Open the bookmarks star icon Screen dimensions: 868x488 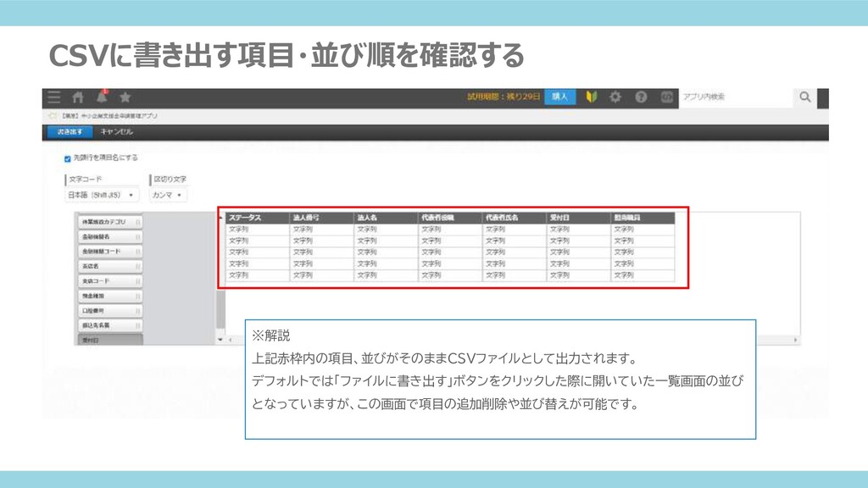pos(125,97)
